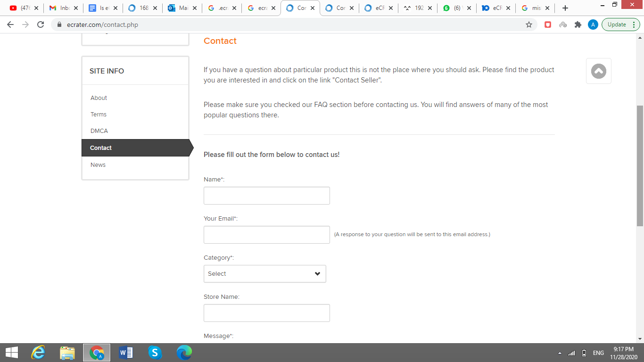Click the browser forward arrow
Viewport: 644px width, 362px height.
[x=25, y=25]
